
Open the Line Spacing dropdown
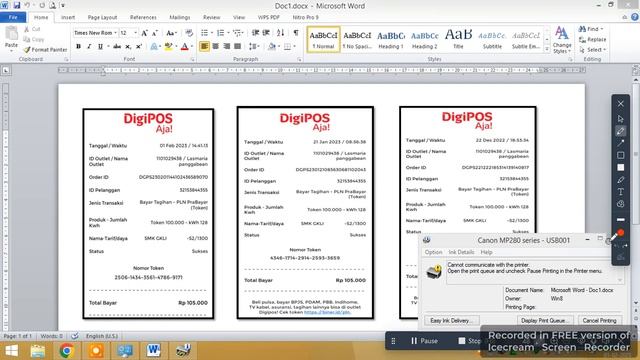(254, 47)
